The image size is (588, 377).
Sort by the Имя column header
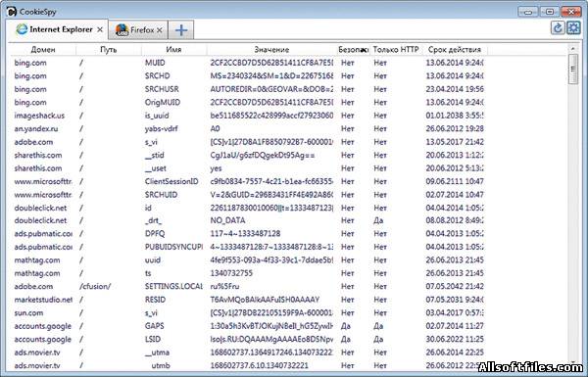pyautogui.click(x=174, y=50)
